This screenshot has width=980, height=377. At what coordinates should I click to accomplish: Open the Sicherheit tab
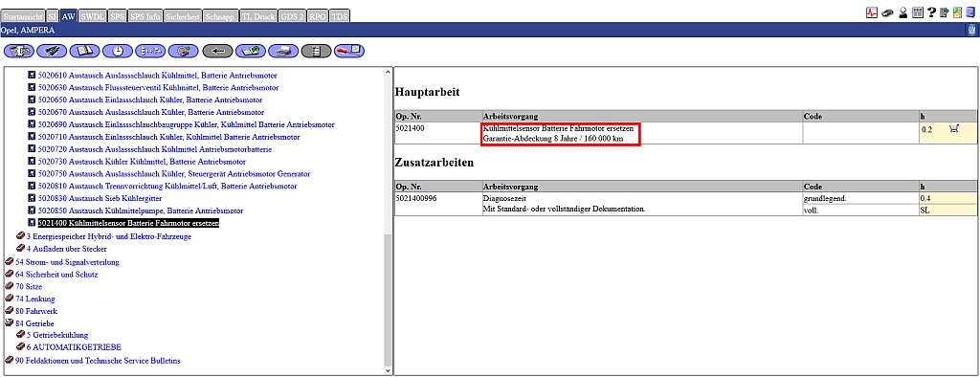(x=183, y=17)
